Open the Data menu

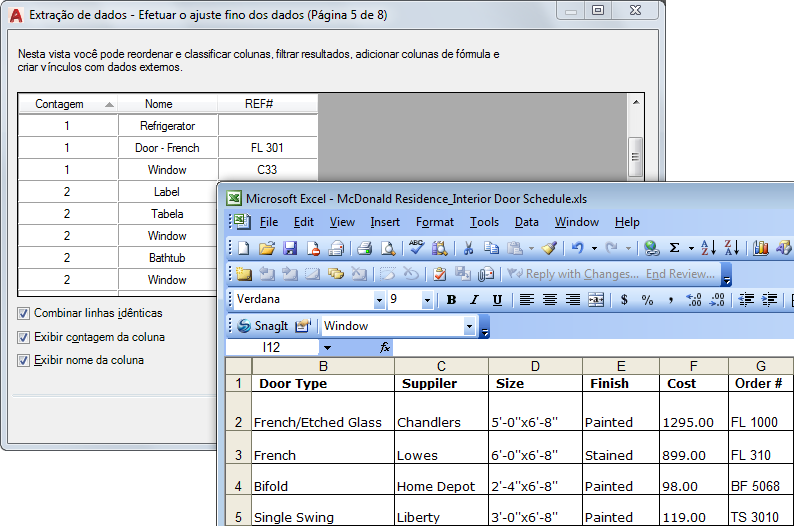pyautogui.click(x=527, y=222)
